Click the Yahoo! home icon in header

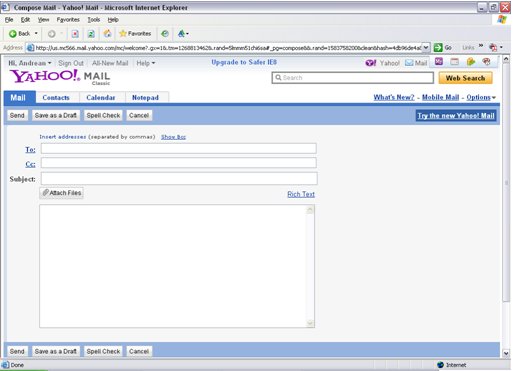pyautogui.click(x=371, y=63)
